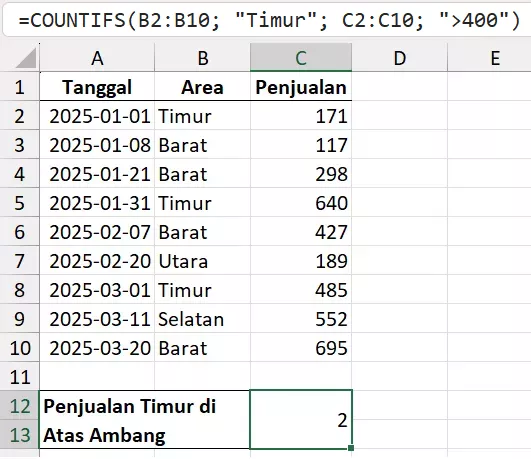This screenshot has height=459, width=531.
Task: Select row 13 header
Action: coord(20,435)
